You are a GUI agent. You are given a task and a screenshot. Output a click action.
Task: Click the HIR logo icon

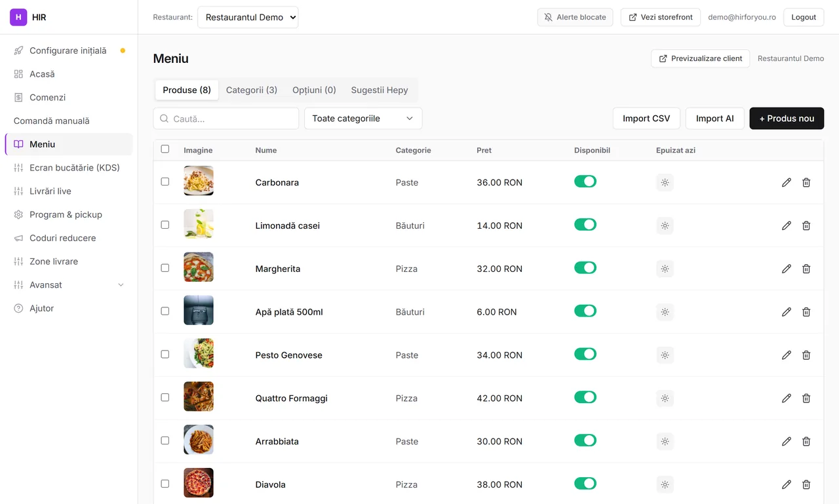[x=18, y=17]
